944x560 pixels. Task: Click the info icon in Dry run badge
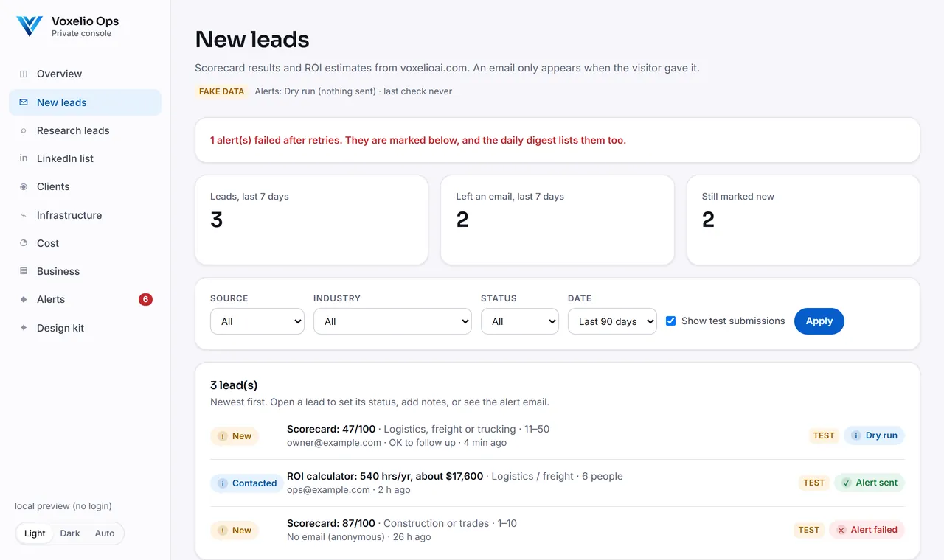[x=855, y=435]
